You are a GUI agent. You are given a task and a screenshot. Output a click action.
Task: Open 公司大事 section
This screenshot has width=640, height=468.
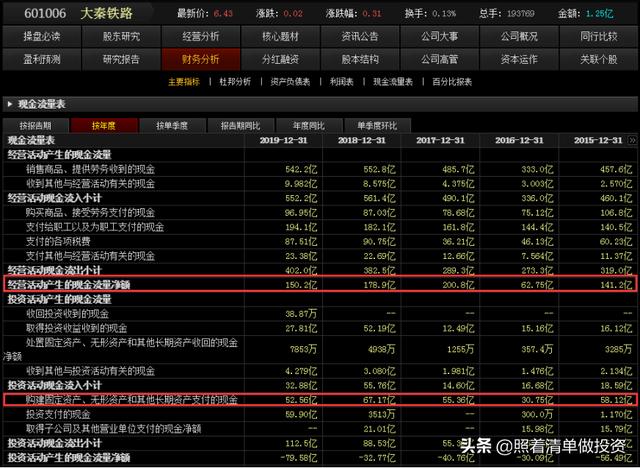tap(440, 36)
